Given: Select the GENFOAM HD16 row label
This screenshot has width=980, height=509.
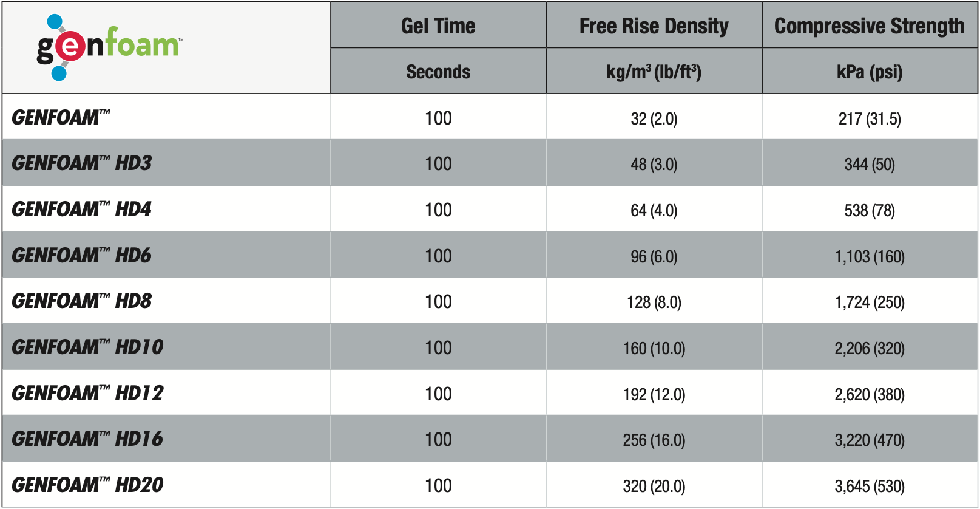Looking at the screenshot, I should 87,439.
